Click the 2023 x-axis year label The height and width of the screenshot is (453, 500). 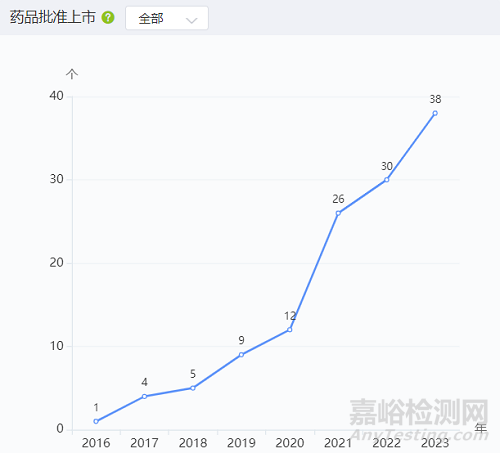pyautogui.click(x=435, y=443)
